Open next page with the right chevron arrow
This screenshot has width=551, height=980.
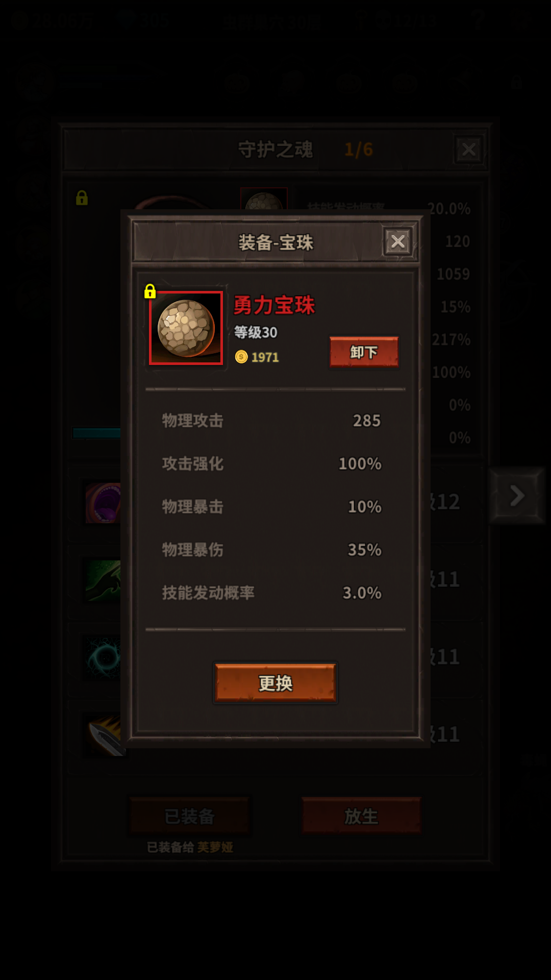(517, 496)
